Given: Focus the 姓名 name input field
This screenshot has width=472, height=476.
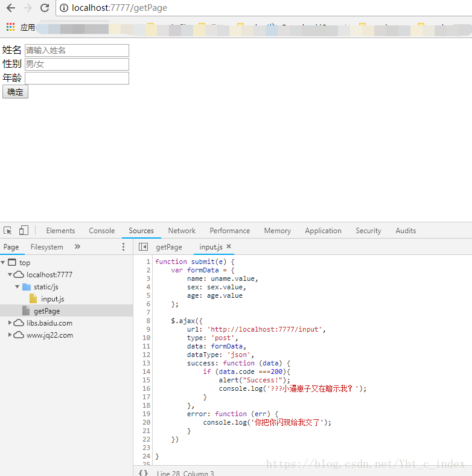Looking at the screenshot, I should tap(77, 50).
